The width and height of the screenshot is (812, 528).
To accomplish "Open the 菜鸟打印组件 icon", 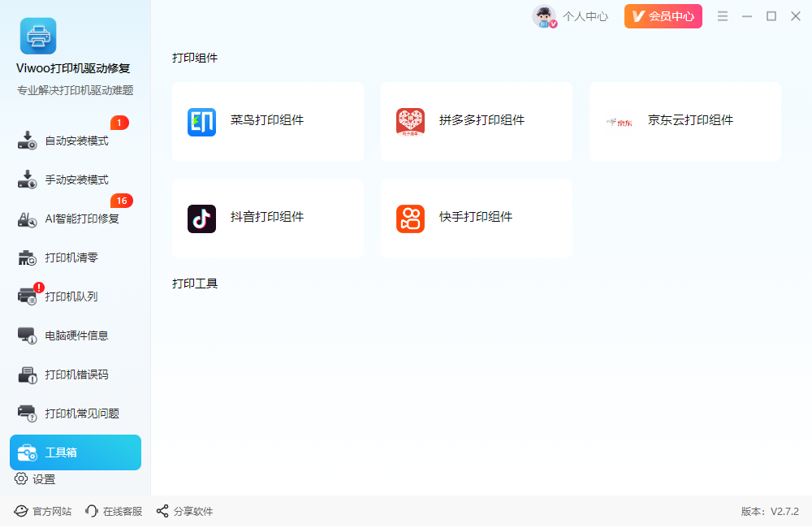I will 201,123.
